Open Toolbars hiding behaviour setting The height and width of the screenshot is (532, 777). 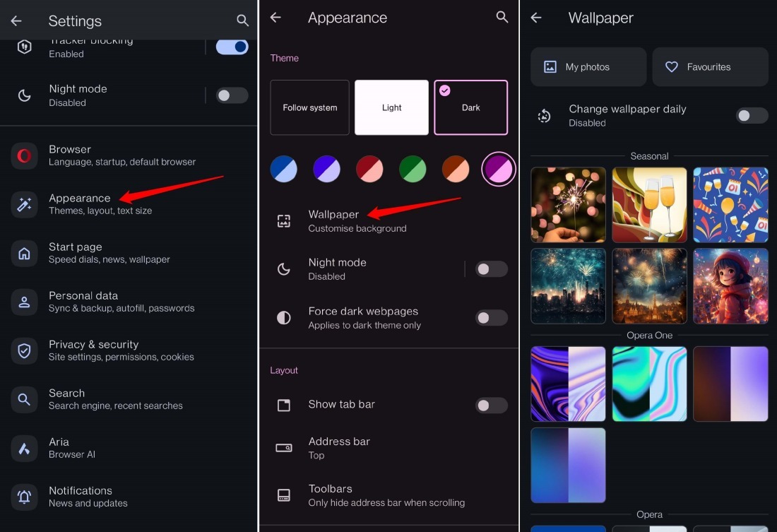389,495
